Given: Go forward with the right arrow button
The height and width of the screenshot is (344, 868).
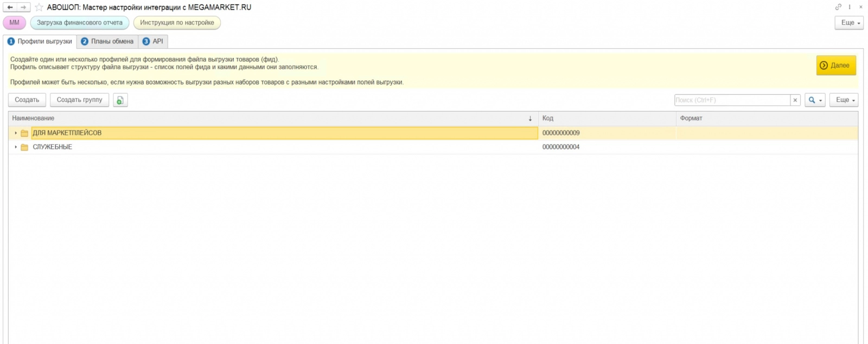Looking at the screenshot, I should (23, 7).
